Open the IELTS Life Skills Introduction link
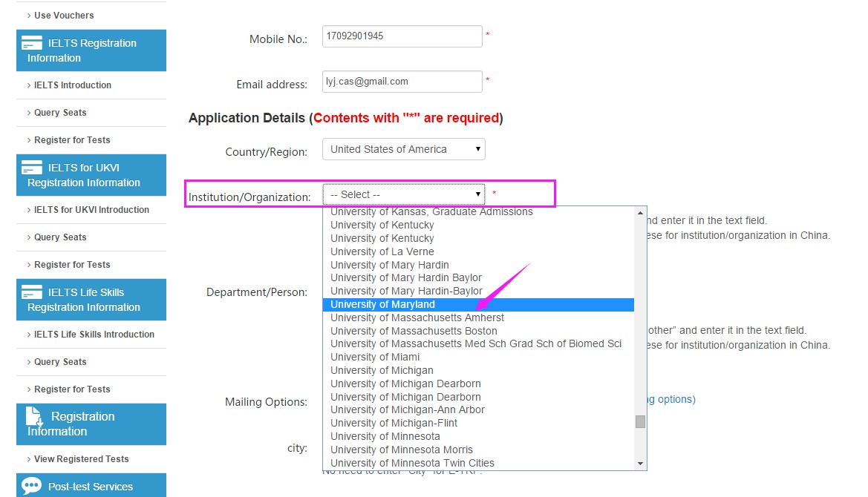 point(94,335)
